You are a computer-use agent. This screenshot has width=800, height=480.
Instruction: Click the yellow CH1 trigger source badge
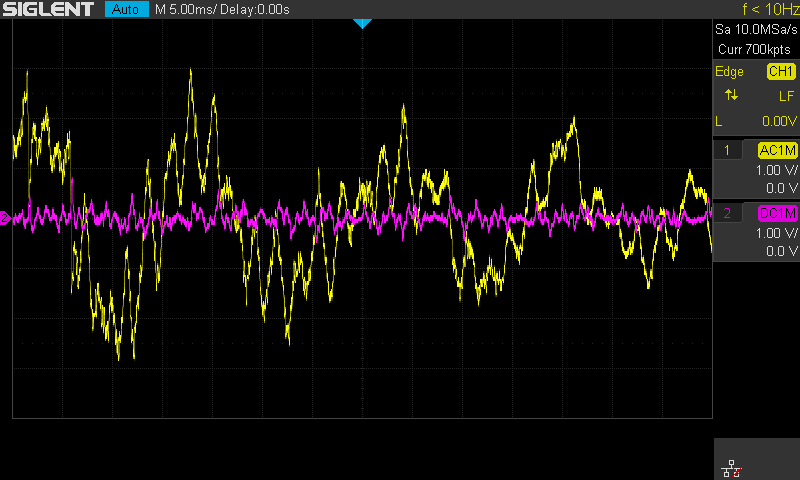[781, 71]
